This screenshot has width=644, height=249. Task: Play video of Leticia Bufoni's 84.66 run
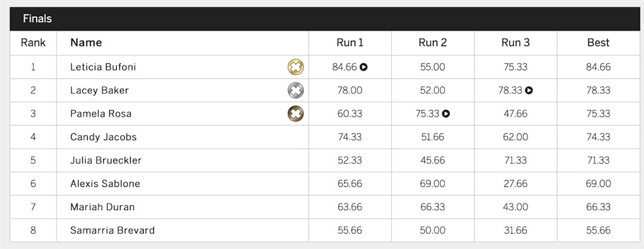pyautogui.click(x=364, y=67)
